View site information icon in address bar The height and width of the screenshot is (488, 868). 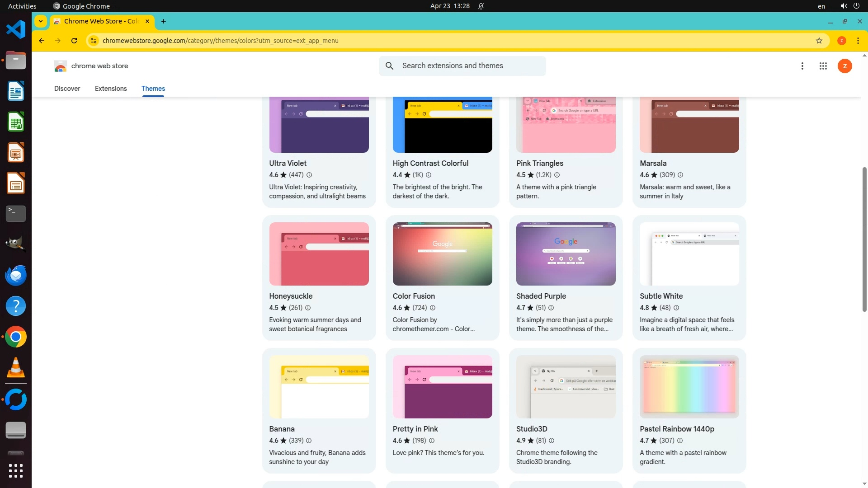click(93, 41)
